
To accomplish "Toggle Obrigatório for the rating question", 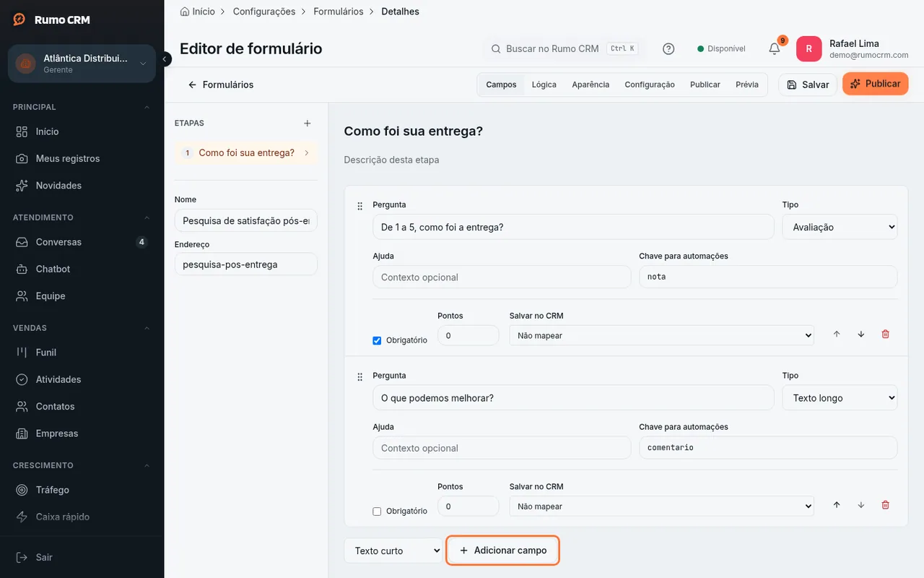I will click(x=377, y=340).
